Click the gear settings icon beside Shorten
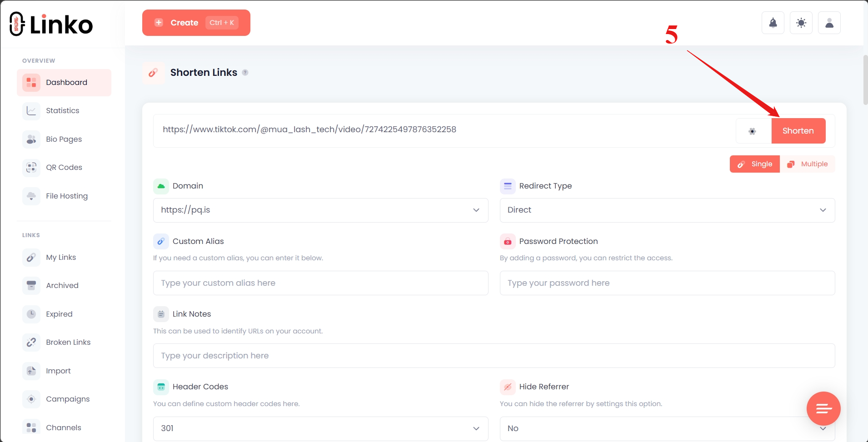Screen dimensions: 868x442 tap(753, 131)
